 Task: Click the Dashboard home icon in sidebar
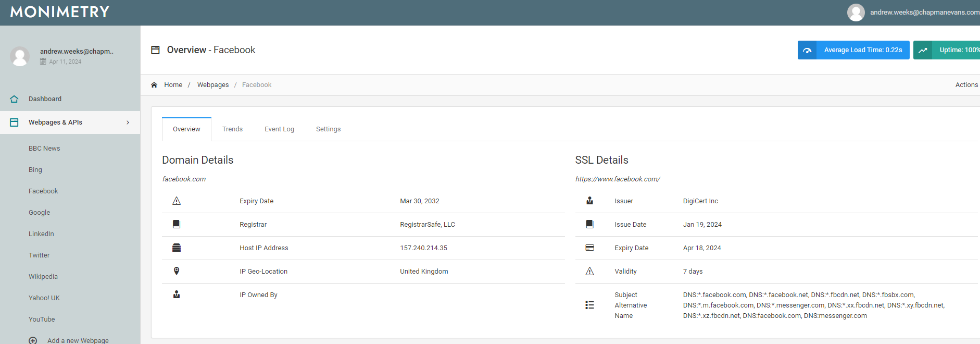coord(14,99)
